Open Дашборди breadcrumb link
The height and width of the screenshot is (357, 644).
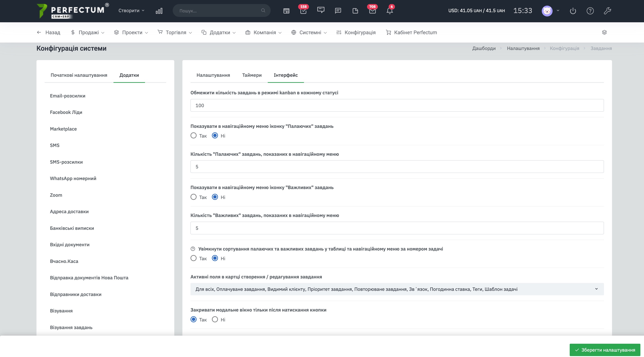tap(484, 48)
